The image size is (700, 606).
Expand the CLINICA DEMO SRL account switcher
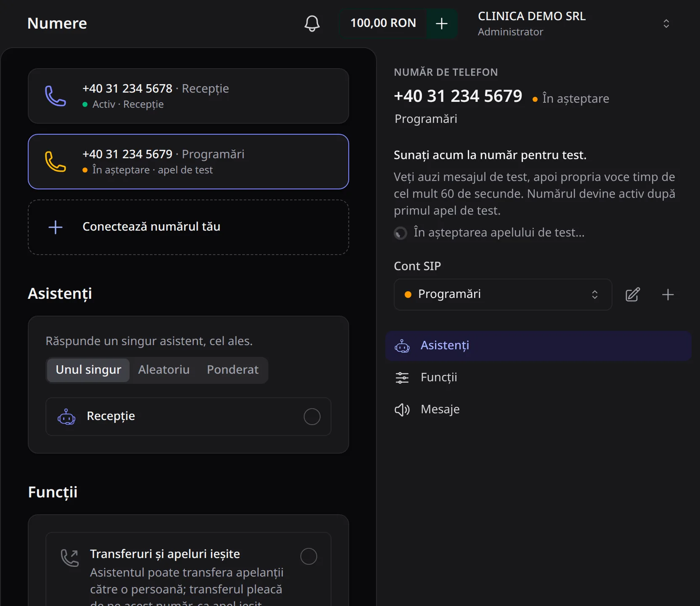pos(666,24)
